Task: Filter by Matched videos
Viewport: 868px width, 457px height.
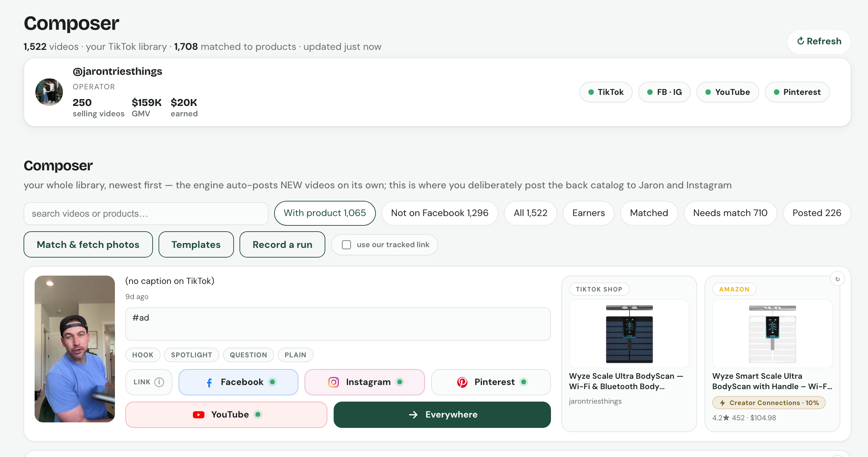Action: [x=649, y=213]
